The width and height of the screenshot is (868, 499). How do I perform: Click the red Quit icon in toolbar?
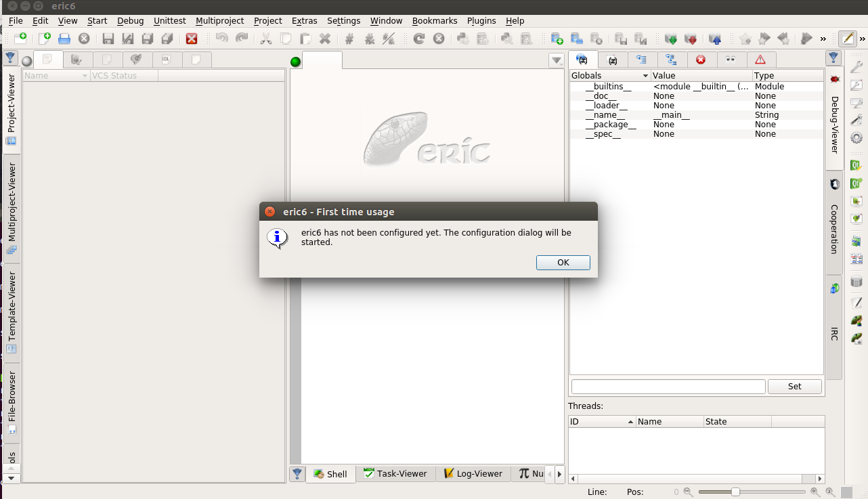point(192,39)
